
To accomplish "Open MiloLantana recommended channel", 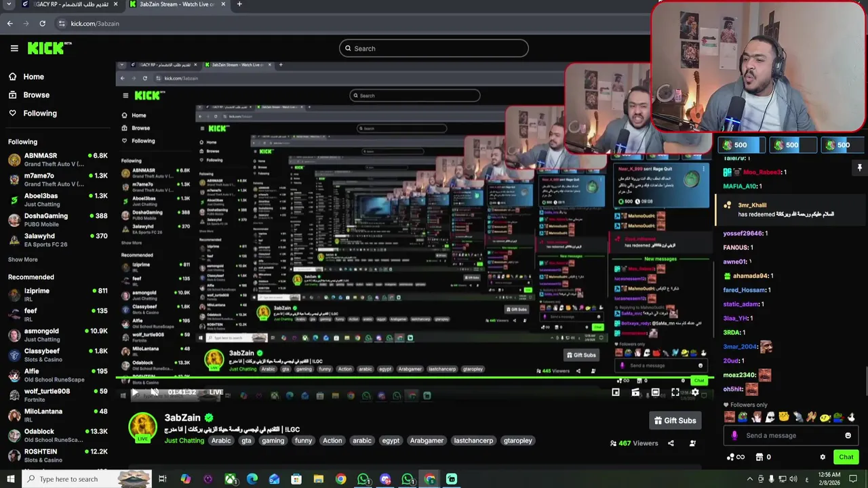I will tap(58, 415).
